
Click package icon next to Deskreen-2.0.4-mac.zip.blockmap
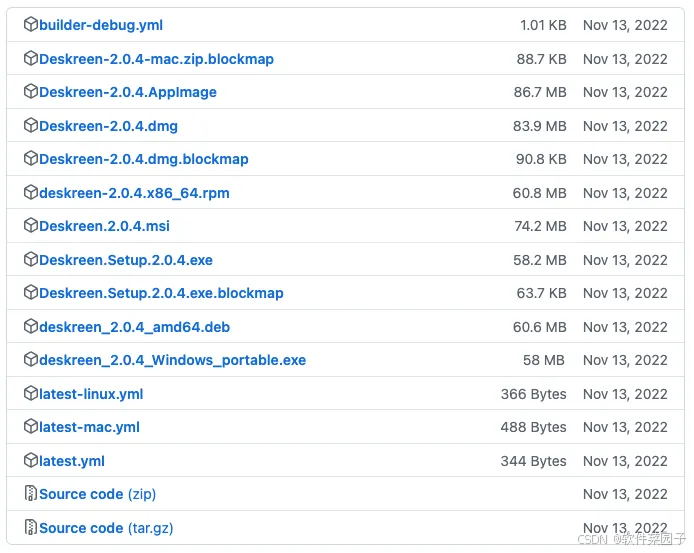[x=31, y=58]
